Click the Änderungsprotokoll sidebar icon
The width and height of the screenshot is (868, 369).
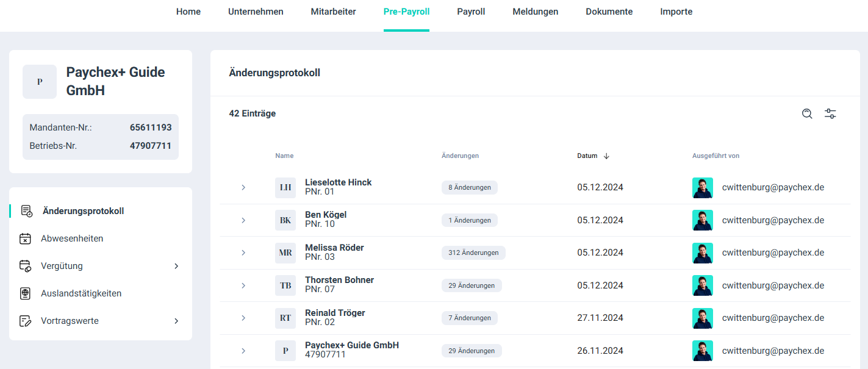click(x=26, y=211)
